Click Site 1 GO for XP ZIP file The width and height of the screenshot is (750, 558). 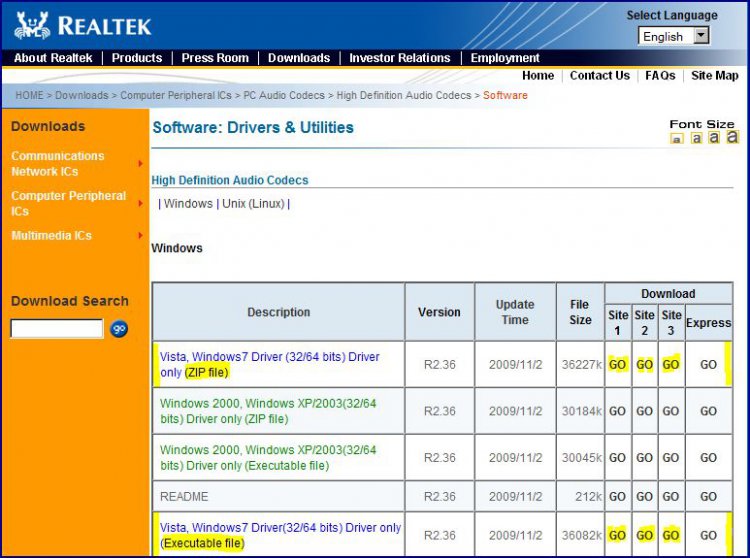(618, 411)
